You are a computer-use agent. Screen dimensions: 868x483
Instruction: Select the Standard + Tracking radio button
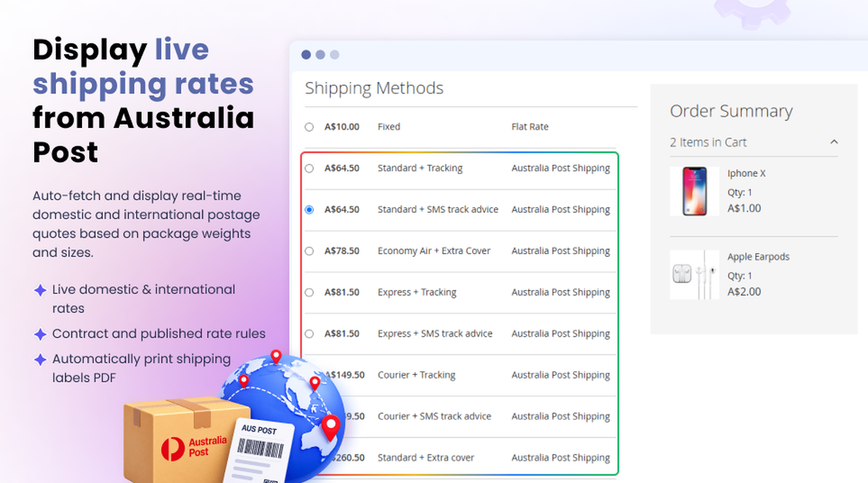[x=309, y=169]
